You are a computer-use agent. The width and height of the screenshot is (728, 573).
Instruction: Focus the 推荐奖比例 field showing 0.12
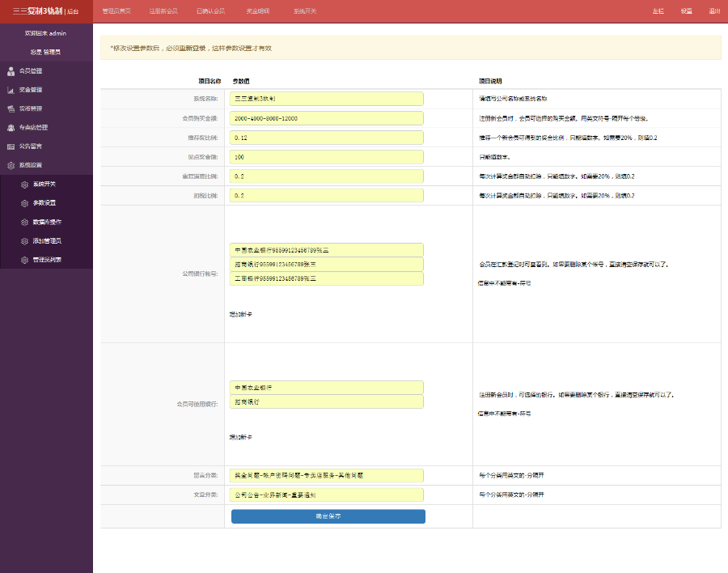(x=327, y=138)
